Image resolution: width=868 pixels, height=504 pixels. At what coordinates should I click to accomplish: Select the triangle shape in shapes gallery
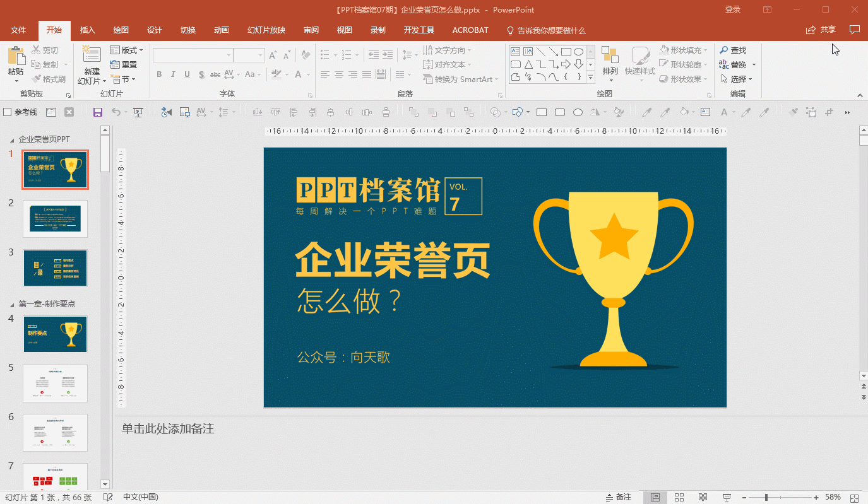pos(528,64)
